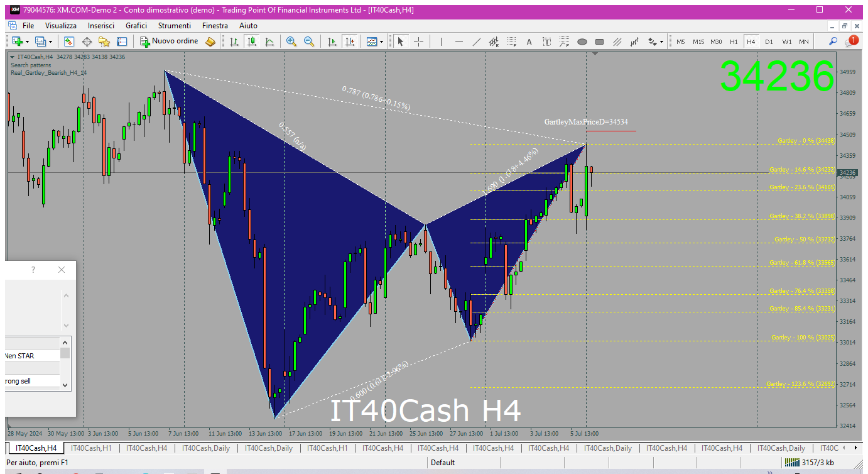Zoom out of the chart
The height and width of the screenshot is (474, 868).
(309, 41)
